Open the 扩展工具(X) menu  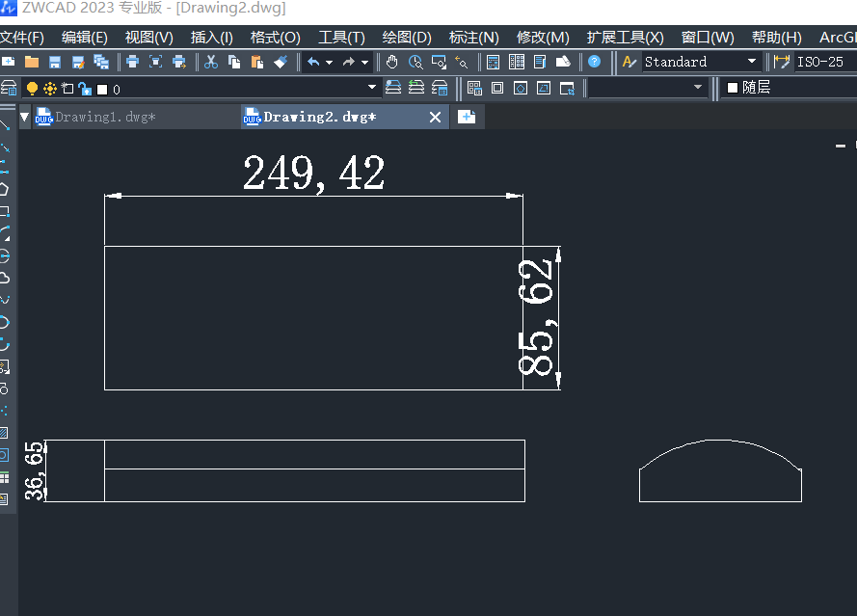pos(626,38)
